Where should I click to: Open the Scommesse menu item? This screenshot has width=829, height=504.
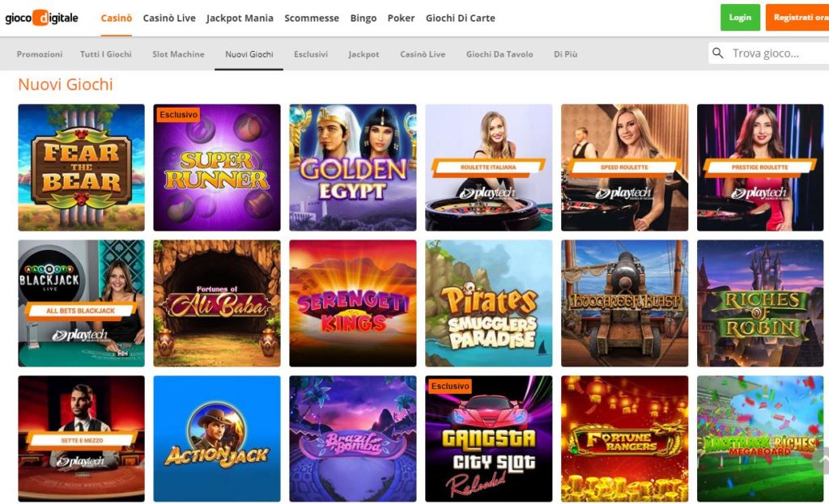tap(312, 18)
